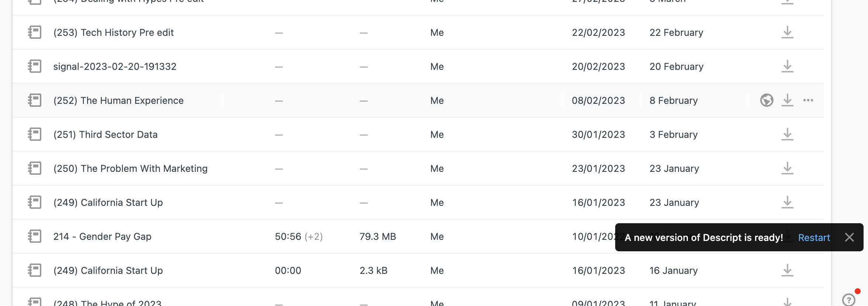Screen dimensions: 868x306
Task: Download the Third Sector Data project
Action: [x=787, y=135]
